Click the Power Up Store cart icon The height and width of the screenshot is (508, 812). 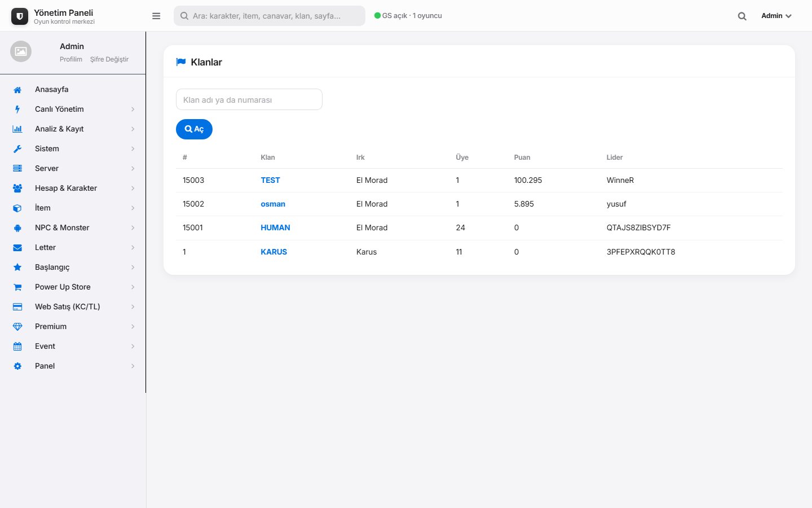coord(17,287)
